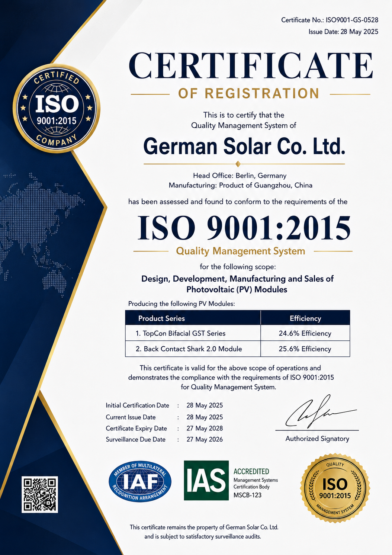
Task: Click the Initial Certification Date value '28 May 2025'
Action: 205,405
